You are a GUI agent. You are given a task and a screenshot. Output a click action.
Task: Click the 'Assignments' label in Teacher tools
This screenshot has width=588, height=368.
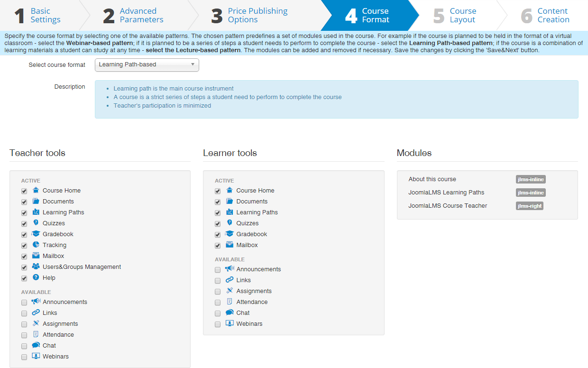60,324
